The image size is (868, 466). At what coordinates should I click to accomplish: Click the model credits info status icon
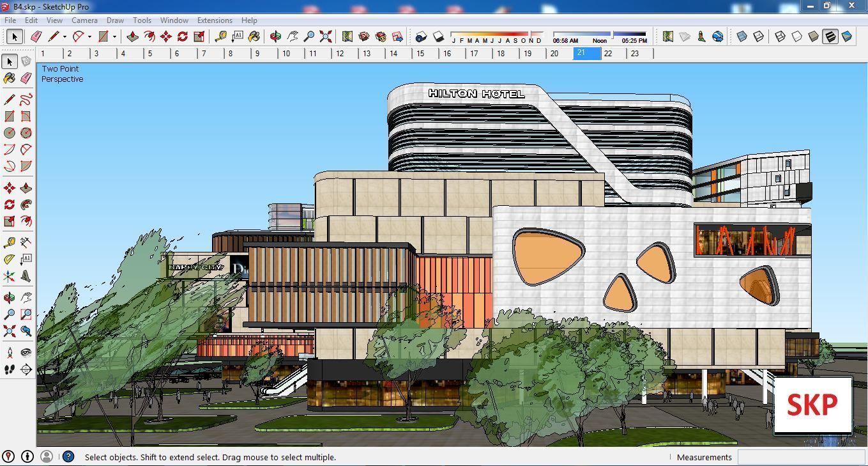click(27, 456)
